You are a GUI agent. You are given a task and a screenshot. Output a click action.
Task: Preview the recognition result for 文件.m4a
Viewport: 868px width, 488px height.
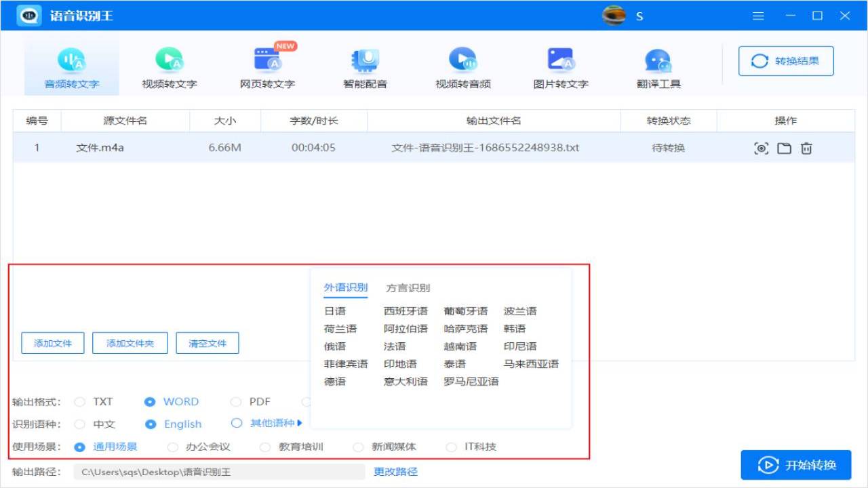coord(762,148)
